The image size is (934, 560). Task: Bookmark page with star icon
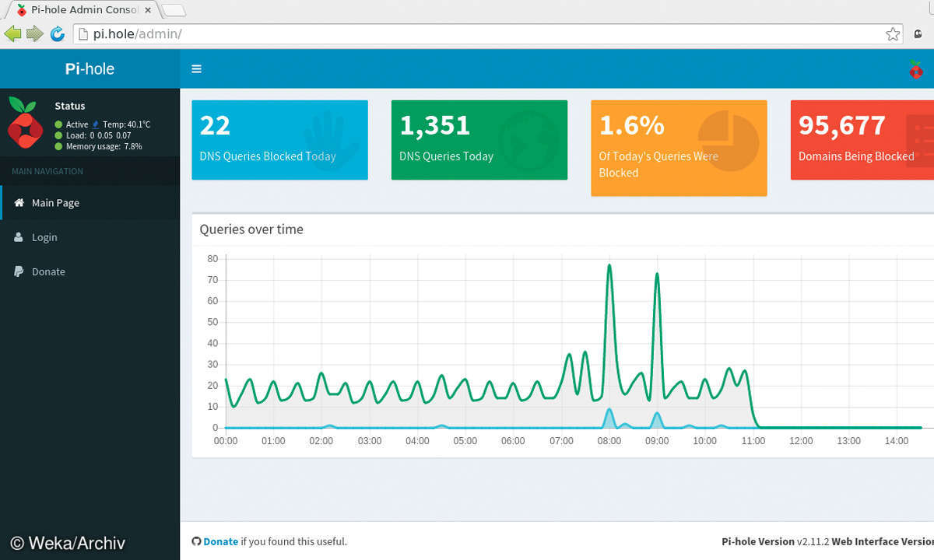point(893,34)
